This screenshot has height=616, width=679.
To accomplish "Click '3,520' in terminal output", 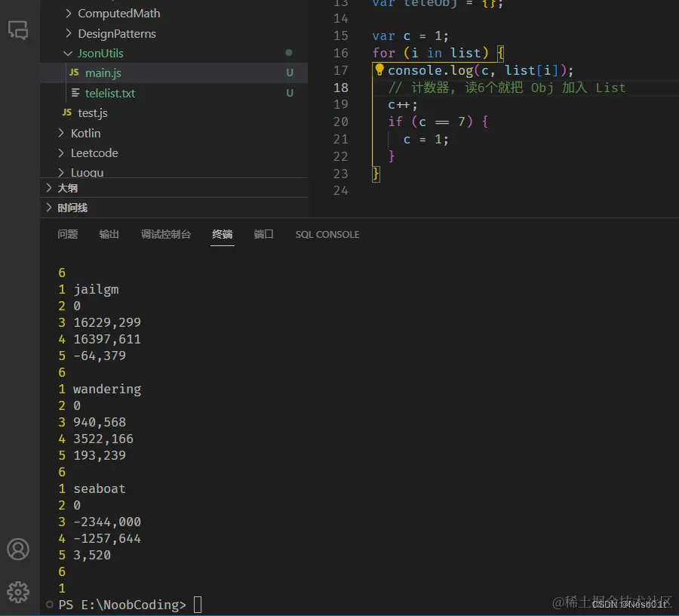I will point(92,555).
